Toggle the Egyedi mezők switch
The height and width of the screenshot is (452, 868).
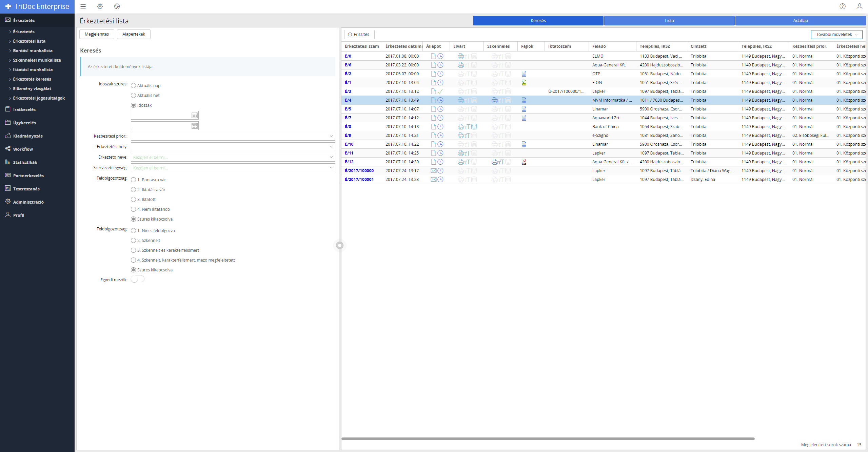(x=138, y=279)
